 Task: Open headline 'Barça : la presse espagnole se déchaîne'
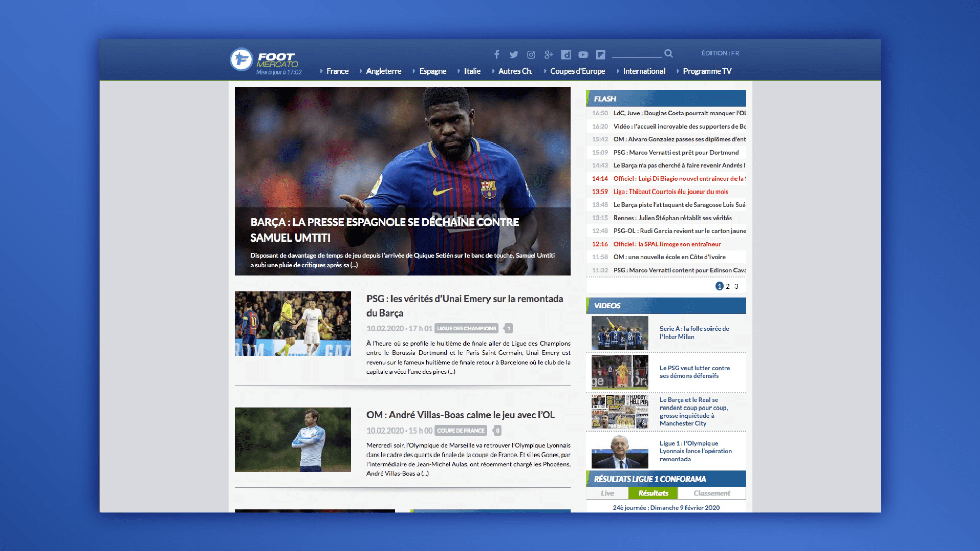(384, 230)
